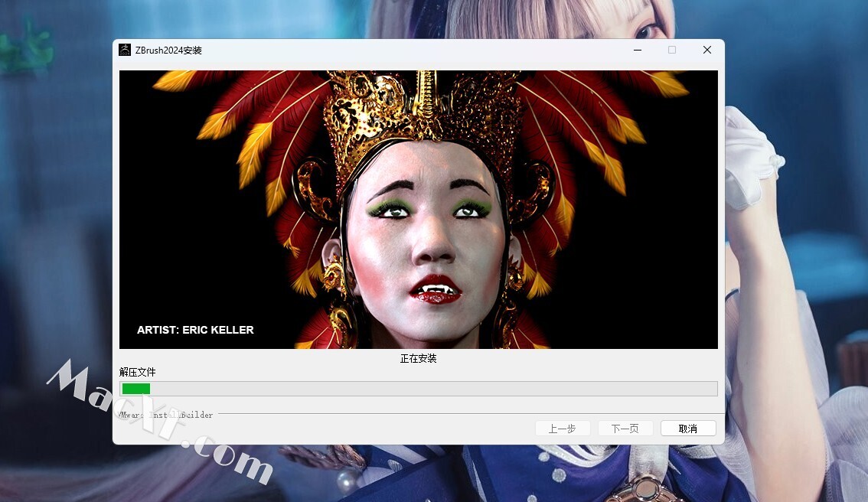Click the 解压文件 label

(137, 372)
